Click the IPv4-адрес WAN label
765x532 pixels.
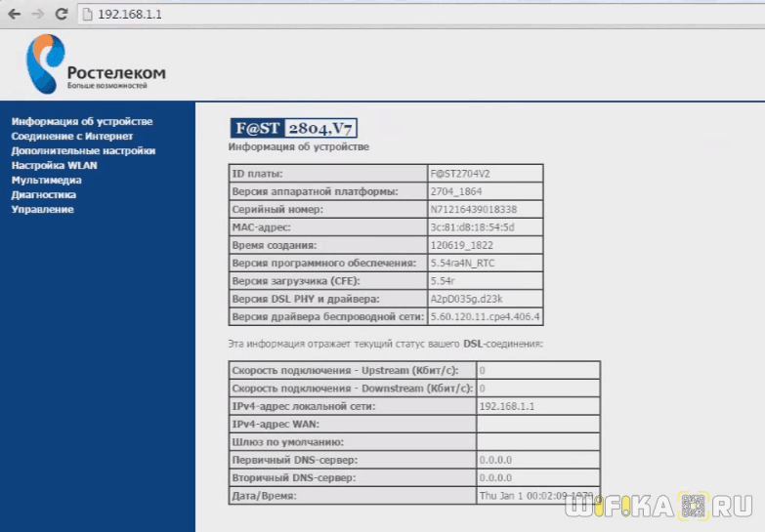[x=276, y=425]
